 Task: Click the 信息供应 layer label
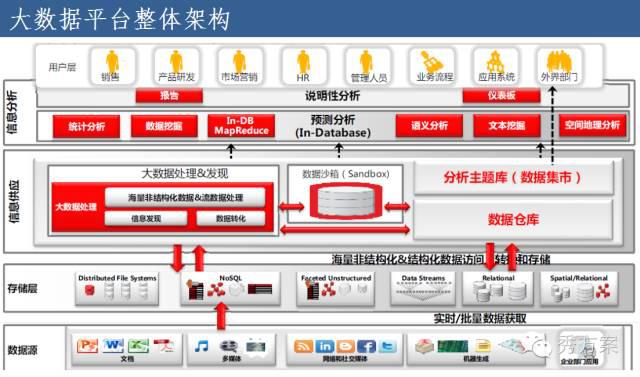14,201
